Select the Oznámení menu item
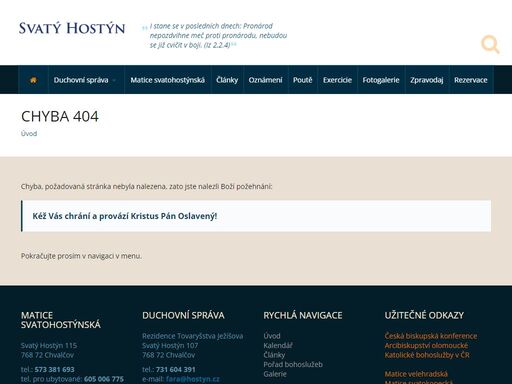This screenshot has width=512, height=384. [x=265, y=80]
